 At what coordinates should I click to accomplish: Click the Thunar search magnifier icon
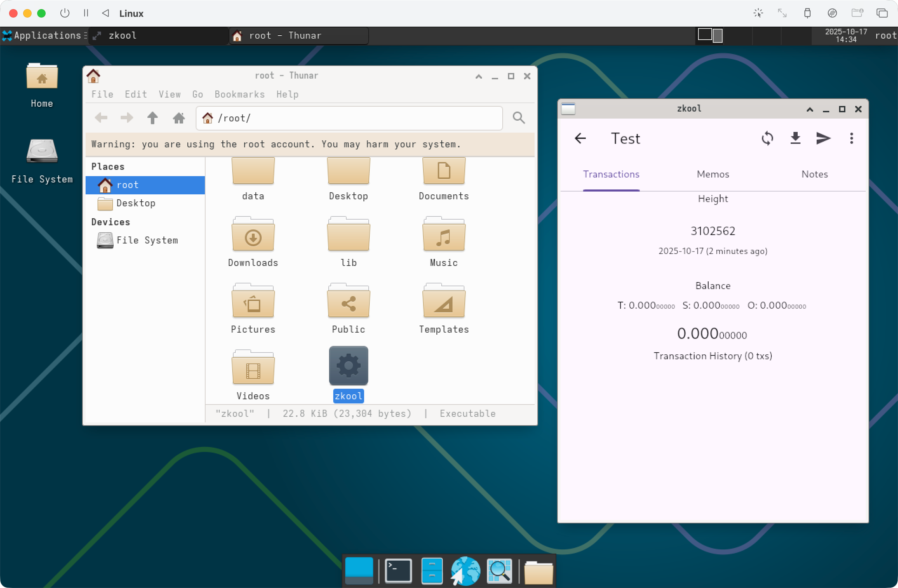518,118
